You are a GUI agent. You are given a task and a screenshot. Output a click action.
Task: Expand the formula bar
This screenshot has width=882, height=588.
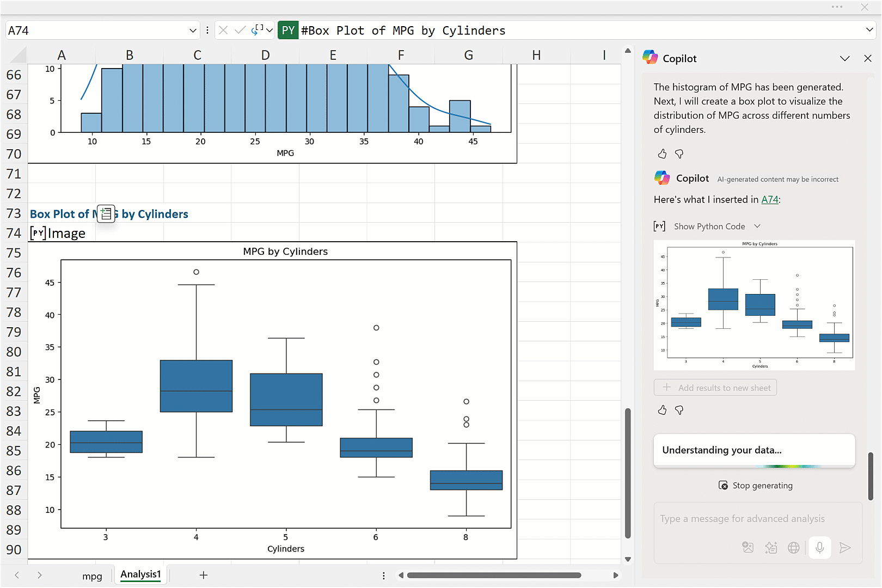coord(869,30)
